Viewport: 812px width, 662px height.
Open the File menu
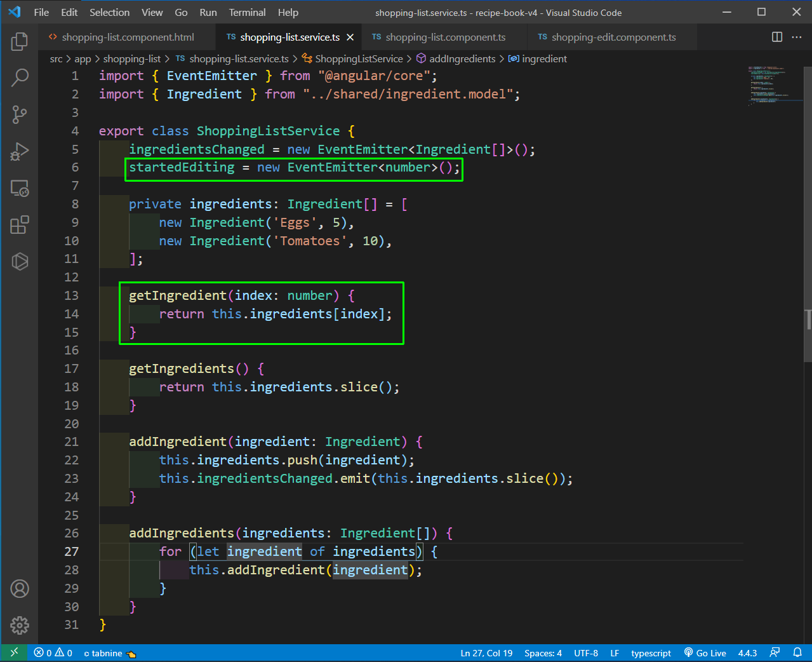coord(41,12)
